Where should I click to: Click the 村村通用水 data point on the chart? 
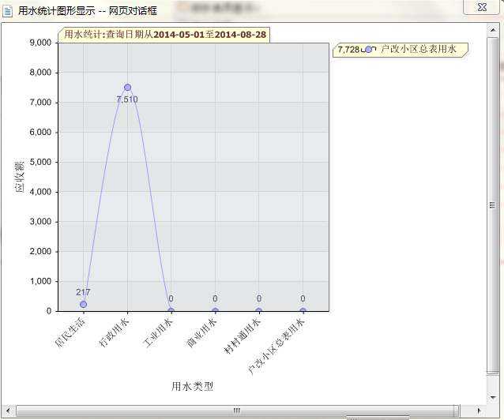[258, 311]
